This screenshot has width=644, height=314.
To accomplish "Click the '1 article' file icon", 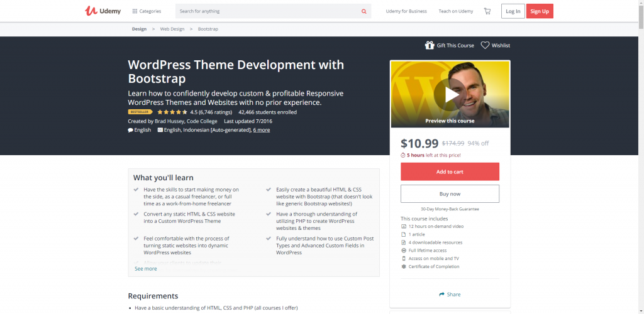I will pos(403,234).
